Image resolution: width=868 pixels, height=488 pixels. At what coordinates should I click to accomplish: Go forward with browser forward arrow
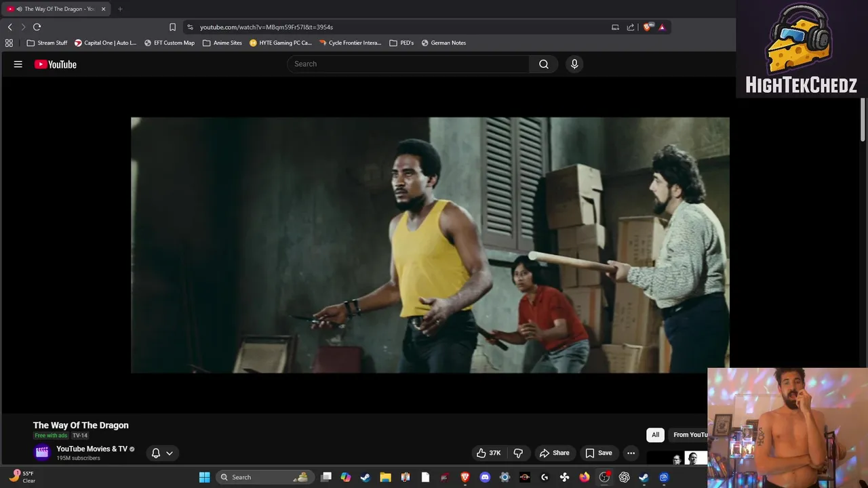coord(23,27)
